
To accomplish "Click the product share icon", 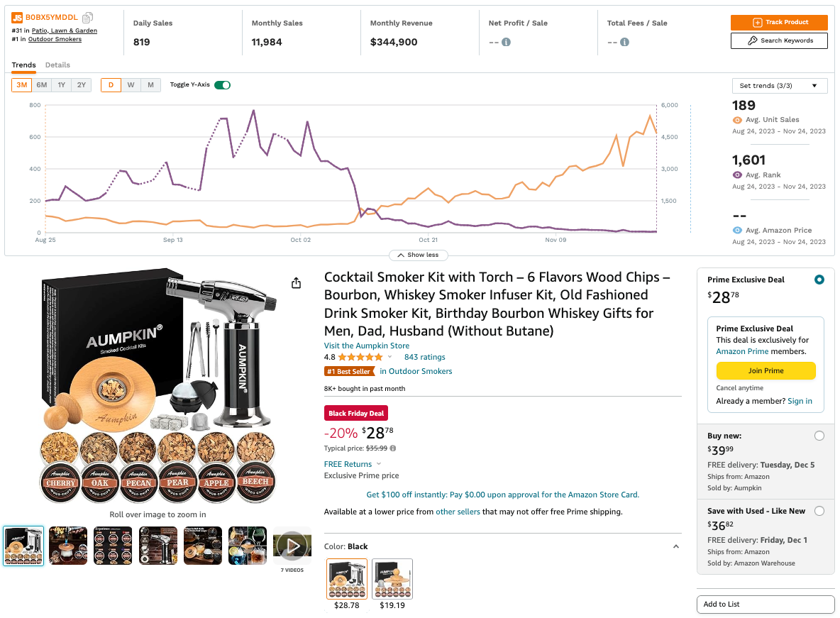I will tap(296, 283).
